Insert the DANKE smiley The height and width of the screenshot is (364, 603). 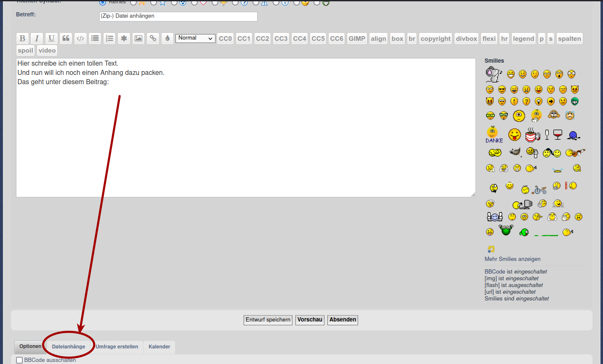494,135
